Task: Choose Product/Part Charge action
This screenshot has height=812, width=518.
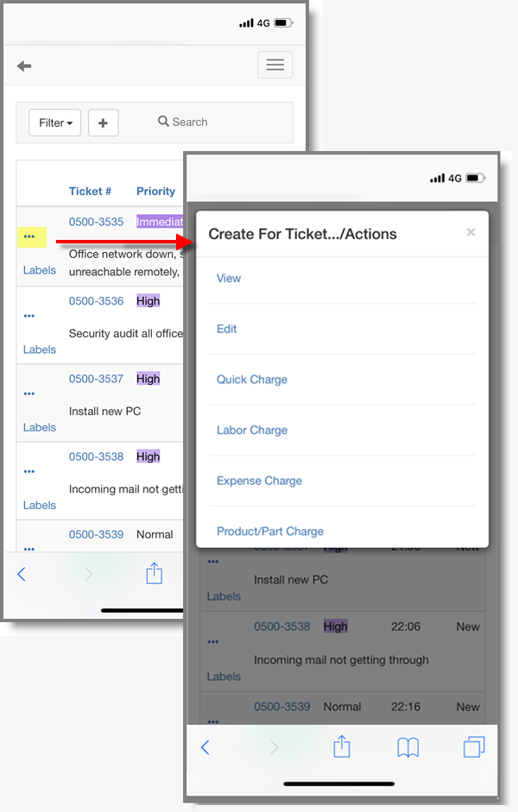Action: (x=270, y=532)
